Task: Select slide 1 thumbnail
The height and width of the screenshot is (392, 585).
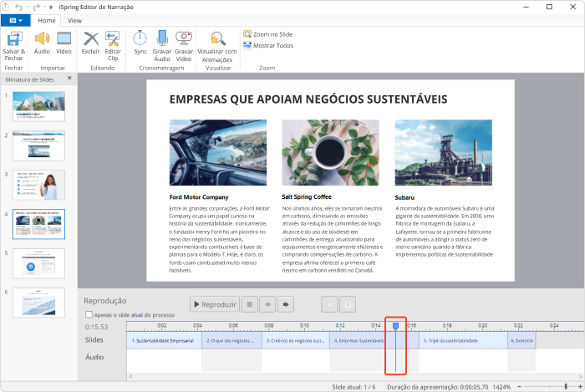Action: [x=38, y=106]
